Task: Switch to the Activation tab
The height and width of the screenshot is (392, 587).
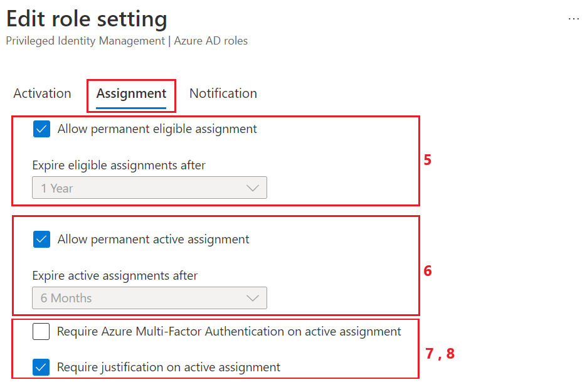Action: point(42,93)
